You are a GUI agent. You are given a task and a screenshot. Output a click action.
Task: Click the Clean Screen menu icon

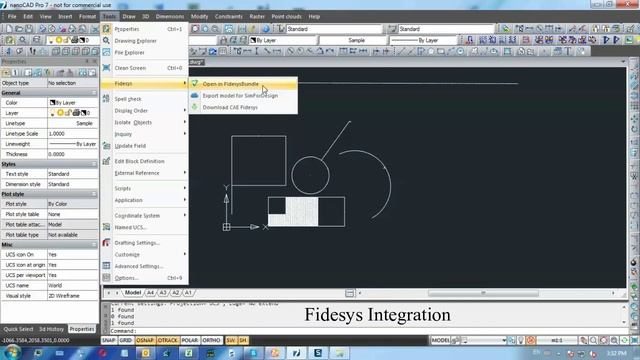(x=106, y=68)
